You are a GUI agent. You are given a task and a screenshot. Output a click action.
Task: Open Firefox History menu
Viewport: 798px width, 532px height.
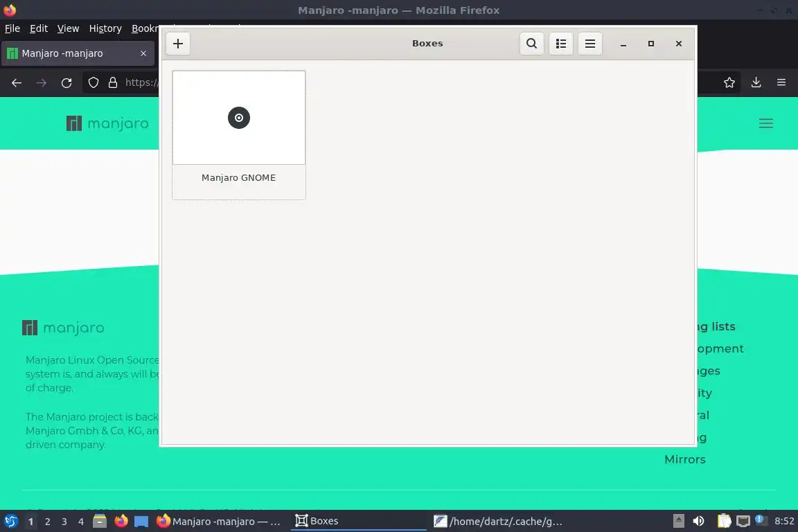(x=105, y=28)
